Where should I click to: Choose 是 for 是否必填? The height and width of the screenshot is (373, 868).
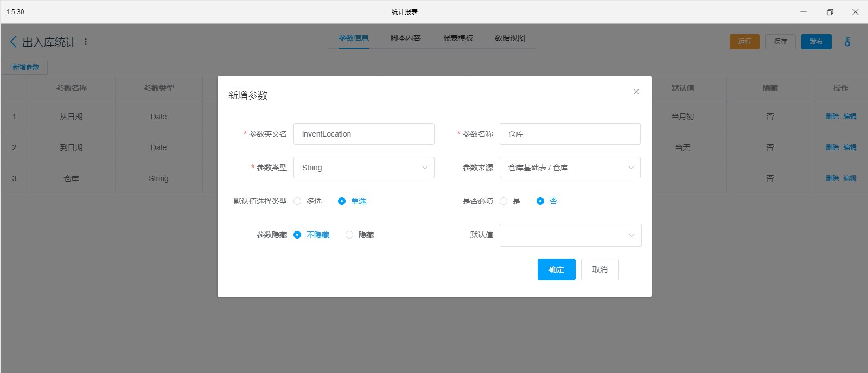503,201
